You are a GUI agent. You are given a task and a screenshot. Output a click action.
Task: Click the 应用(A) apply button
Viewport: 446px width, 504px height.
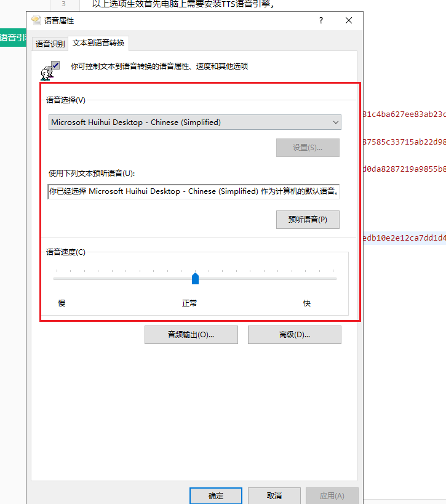tap(332, 495)
